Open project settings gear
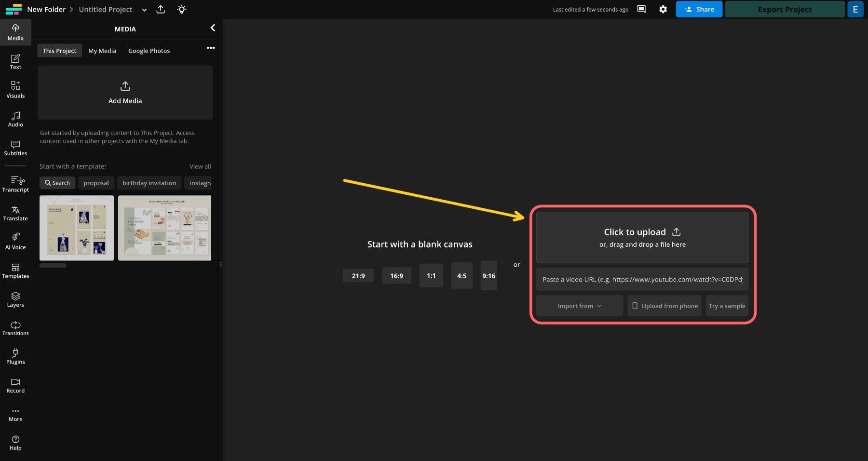Viewport: 868px width, 461px height. [663, 9]
